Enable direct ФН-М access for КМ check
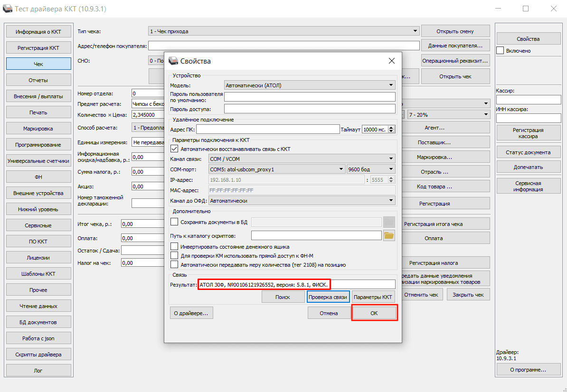The width and height of the screenshot is (567, 392). tap(174, 256)
